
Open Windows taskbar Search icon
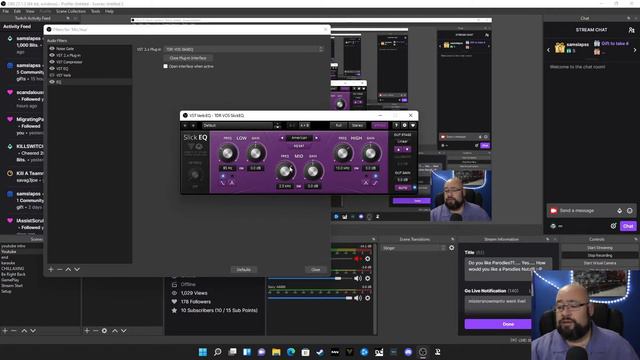click(218, 352)
